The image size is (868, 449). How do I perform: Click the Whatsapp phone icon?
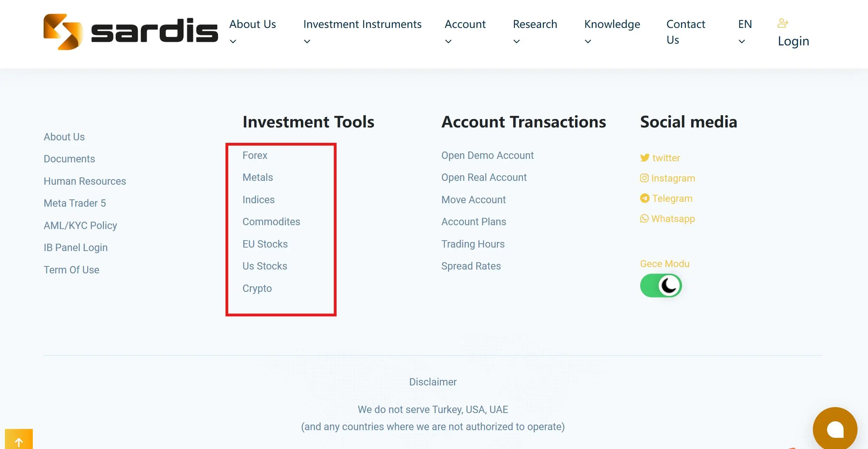tap(644, 219)
